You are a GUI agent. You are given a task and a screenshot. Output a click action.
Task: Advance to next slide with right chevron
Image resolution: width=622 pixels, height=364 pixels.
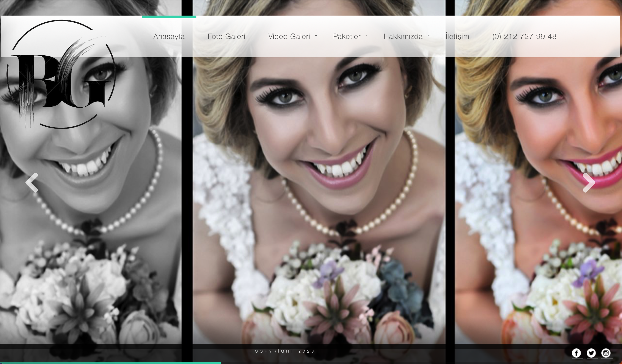(x=589, y=182)
